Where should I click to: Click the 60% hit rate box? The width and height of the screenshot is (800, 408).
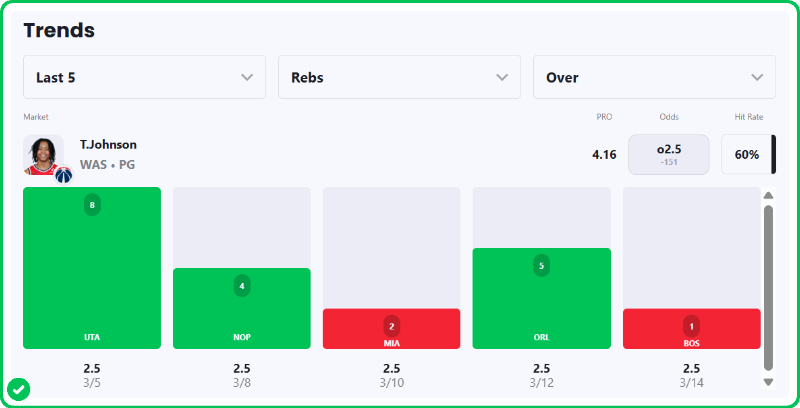tap(746, 155)
